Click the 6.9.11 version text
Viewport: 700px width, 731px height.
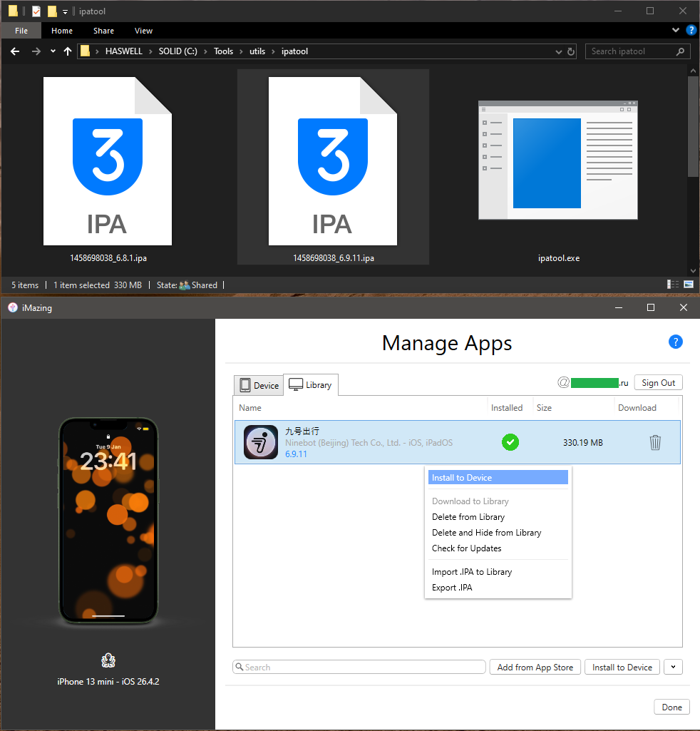(296, 454)
